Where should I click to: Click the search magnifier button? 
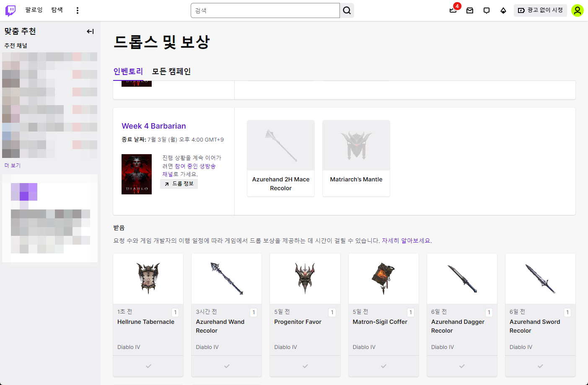click(347, 10)
